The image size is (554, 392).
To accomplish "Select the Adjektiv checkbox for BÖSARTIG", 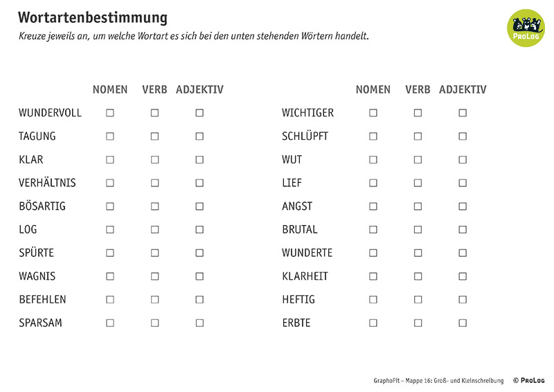I will 199,206.
